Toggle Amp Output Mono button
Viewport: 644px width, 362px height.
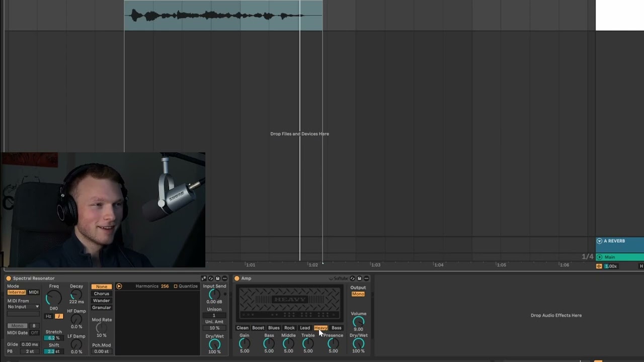tap(358, 294)
